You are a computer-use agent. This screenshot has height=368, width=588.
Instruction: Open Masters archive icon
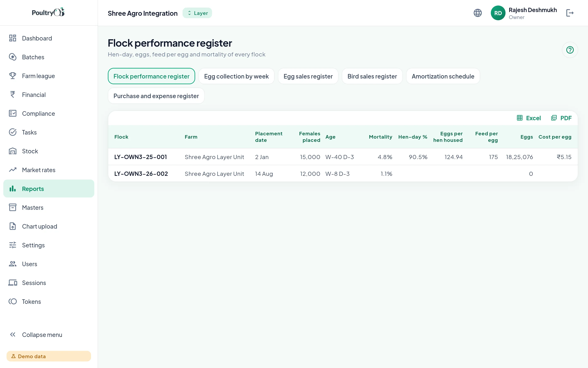(x=13, y=207)
